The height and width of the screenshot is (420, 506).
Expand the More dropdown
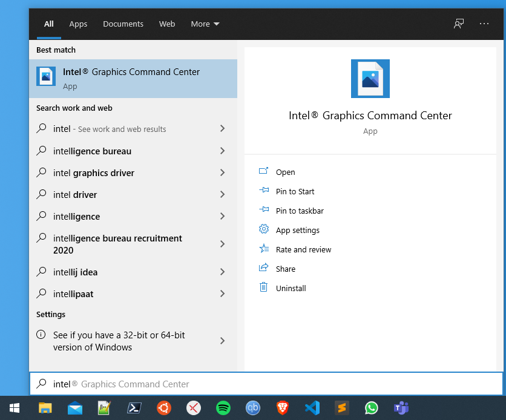tap(205, 24)
